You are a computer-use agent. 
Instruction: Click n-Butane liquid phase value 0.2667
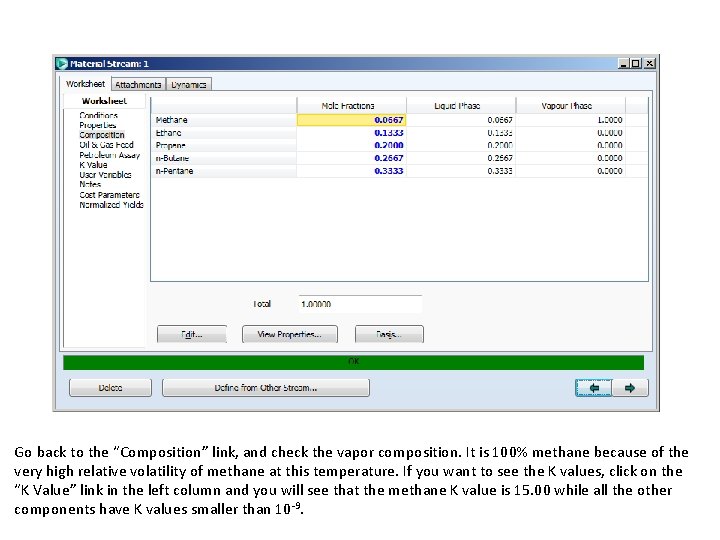point(461,158)
